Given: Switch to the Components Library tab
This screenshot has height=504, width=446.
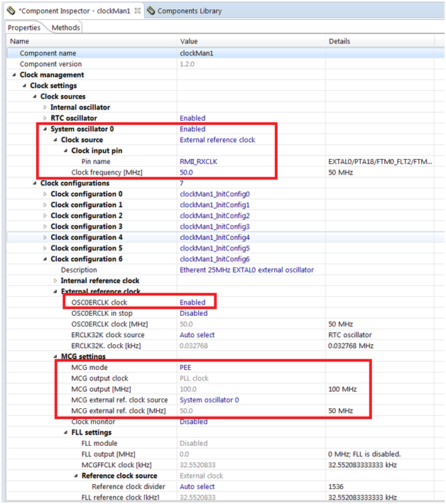Looking at the screenshot, I should coord(190,11).
